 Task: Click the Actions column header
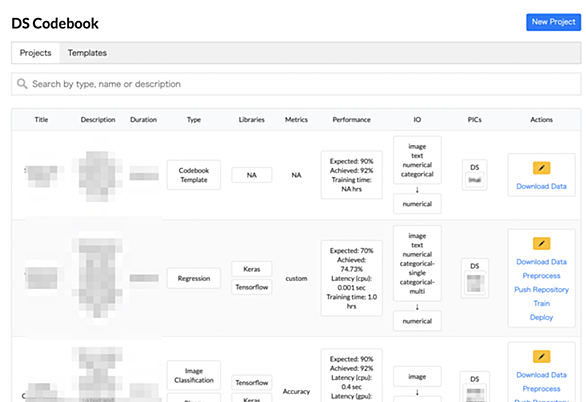pos(541,120)
